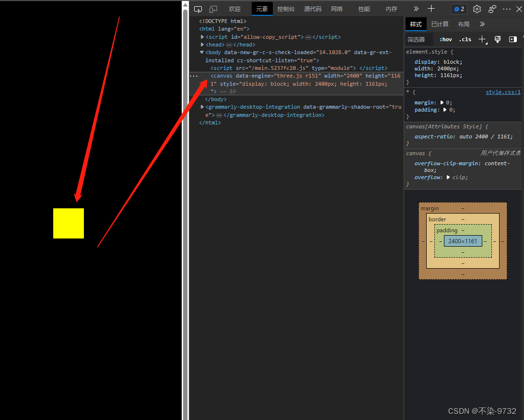The height and width of the screenshot is (420, 524).
Task: Expand the script allow-copy_script node
Action: [x=202, y=37]
